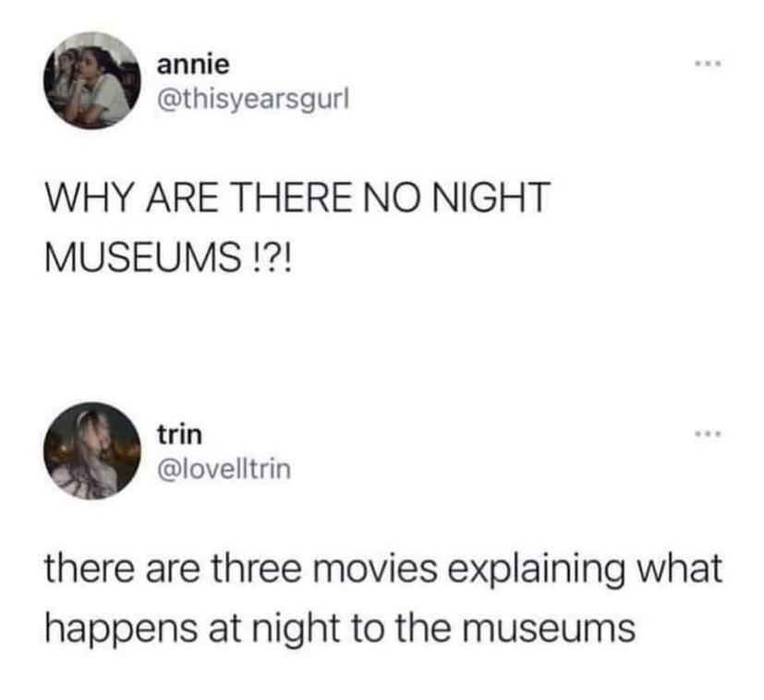Click the punctuation !?! in annie's tweet
The width and height of the screenshot is (764, 700).
[x=273, y=258]
